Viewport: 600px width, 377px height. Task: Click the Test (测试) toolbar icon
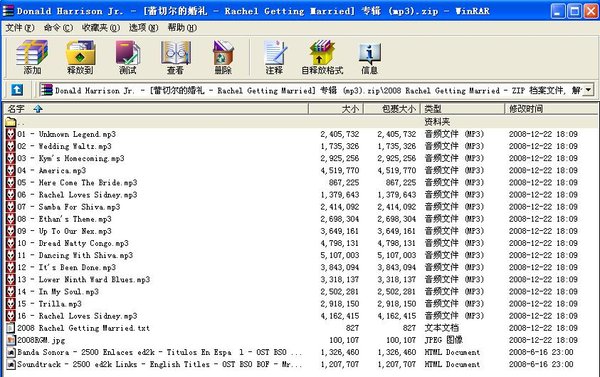click(x=128, y=57)
